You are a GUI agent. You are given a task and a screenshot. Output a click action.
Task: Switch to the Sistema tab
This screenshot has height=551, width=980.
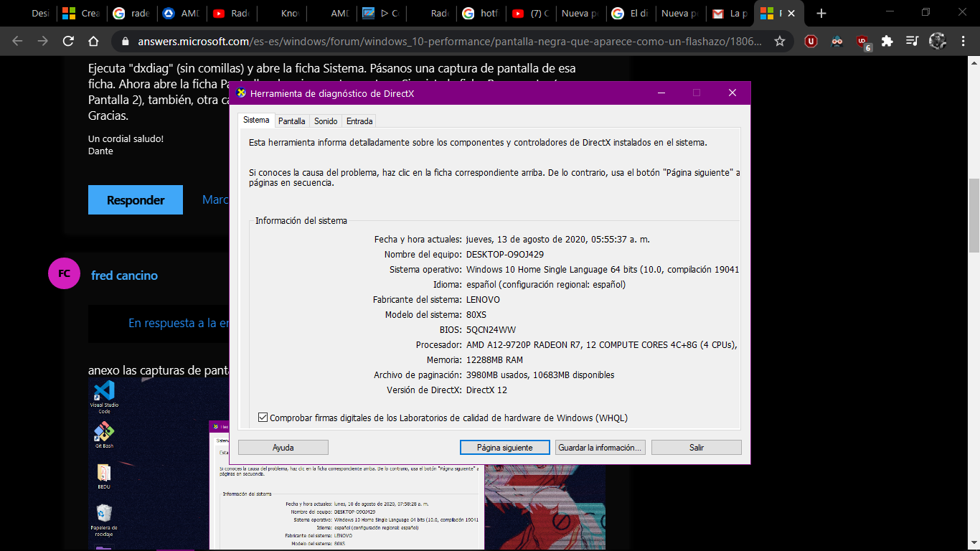coord(256,120)
